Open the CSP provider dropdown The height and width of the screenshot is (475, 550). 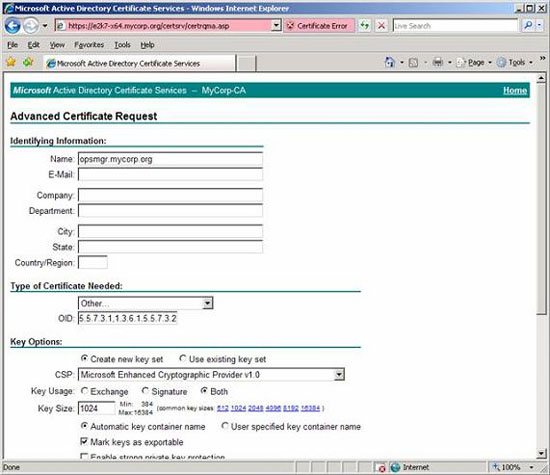tap(211, 375)
